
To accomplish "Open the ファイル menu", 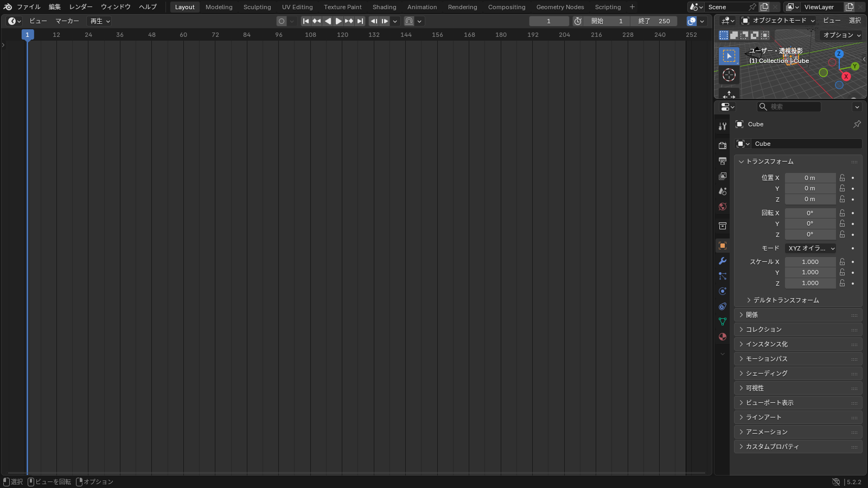I will click(29, 7).
